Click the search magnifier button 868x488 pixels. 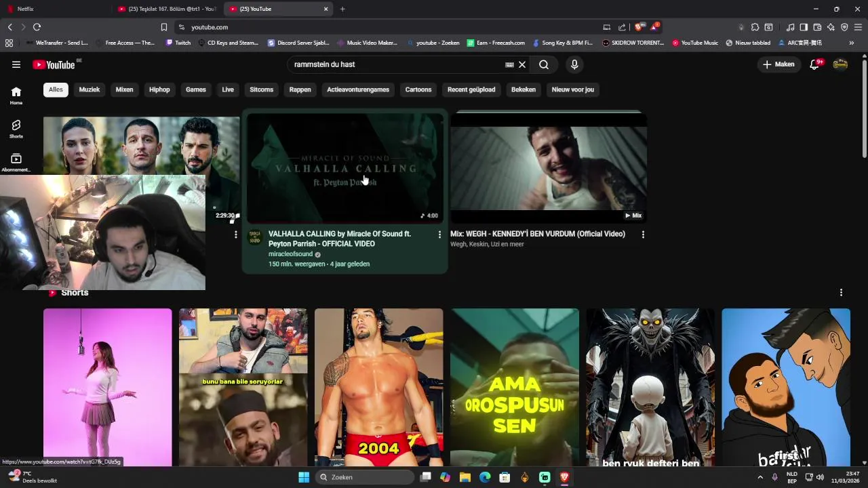(x=544, y=64)
